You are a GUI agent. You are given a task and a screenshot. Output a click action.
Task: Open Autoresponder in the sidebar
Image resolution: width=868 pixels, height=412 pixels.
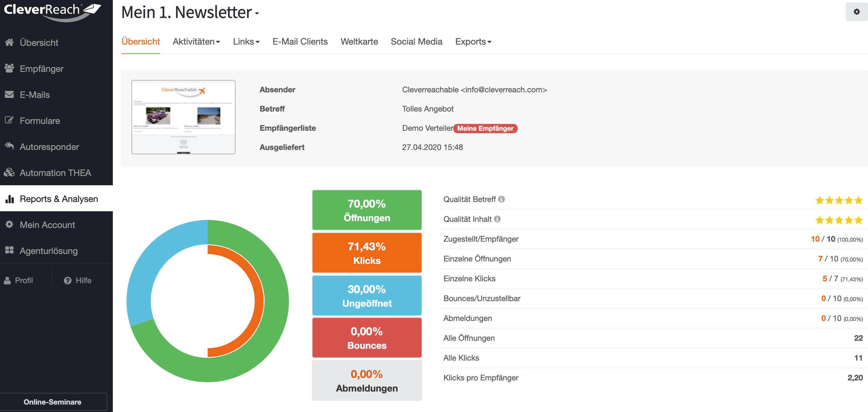(x=56, y=147)
